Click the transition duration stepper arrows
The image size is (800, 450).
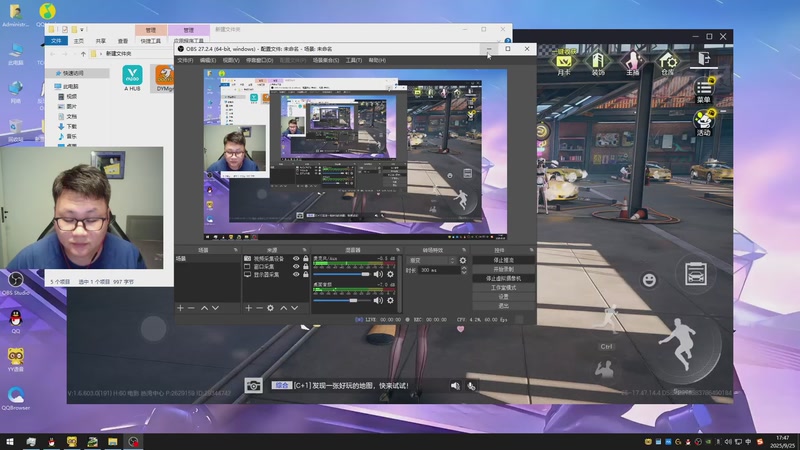(463, 270)
